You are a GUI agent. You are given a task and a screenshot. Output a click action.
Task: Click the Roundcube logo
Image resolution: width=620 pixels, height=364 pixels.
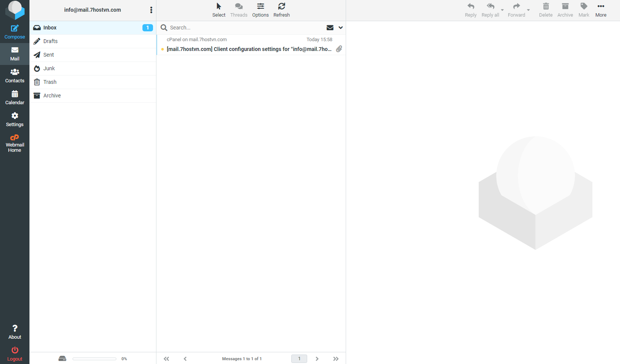[15, 10]
